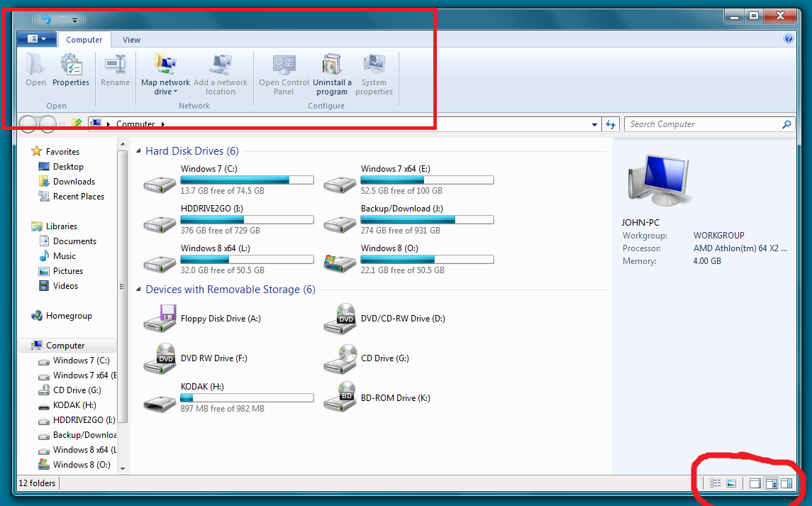Launch Uninstall a program
The width and height of the screenshot is (812, 506).
(x=331, y=73)
